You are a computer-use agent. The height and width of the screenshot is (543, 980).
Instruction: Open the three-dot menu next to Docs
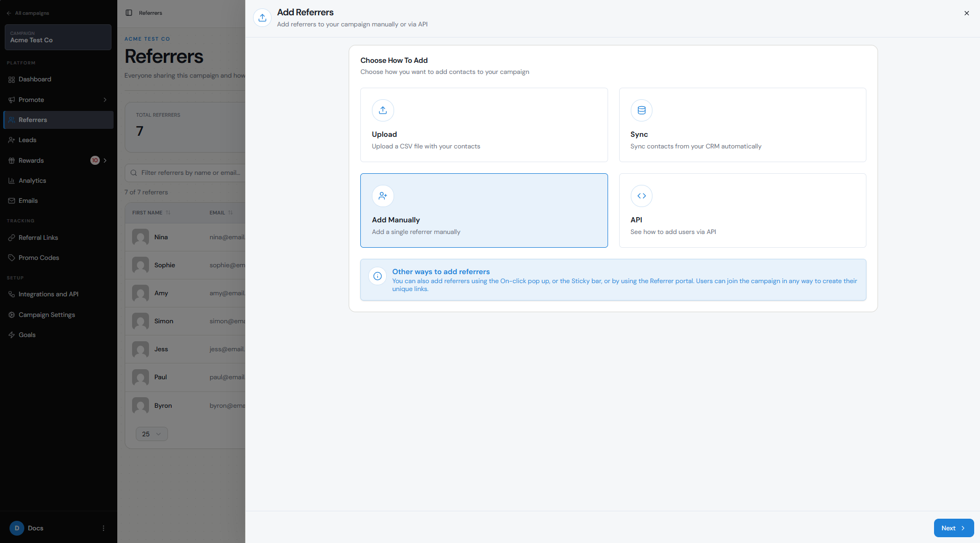(104, 528)
